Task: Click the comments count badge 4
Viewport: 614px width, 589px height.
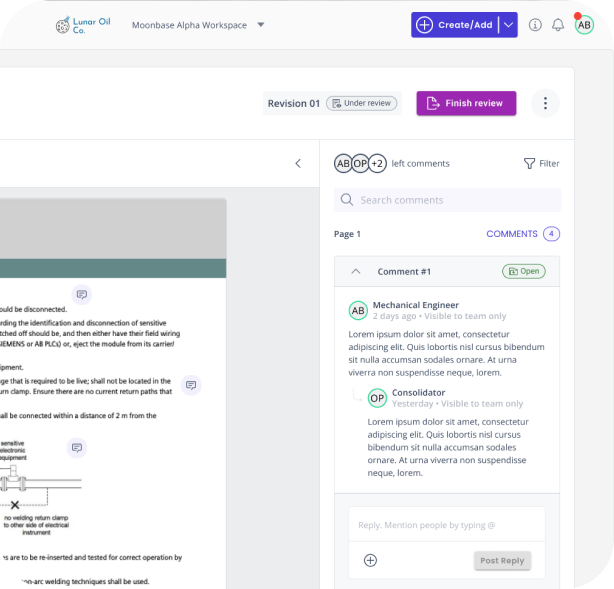Action: (551, 234)
